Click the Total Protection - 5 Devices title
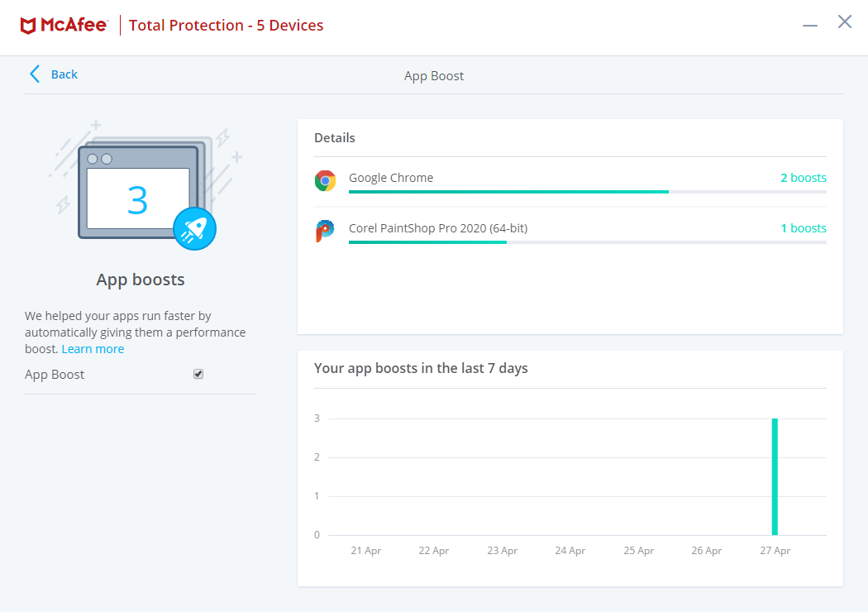 [226, 26]
